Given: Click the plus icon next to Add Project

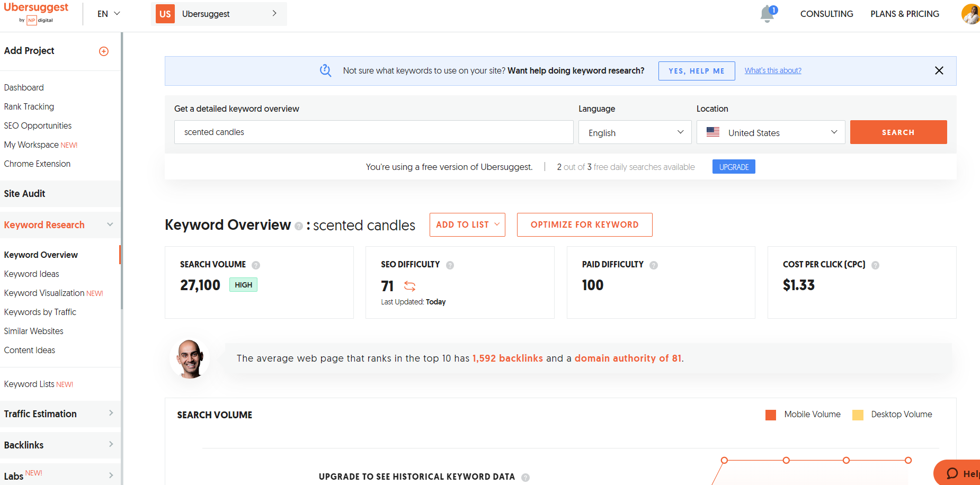Looking at the screenshot, I should (104, 51).
